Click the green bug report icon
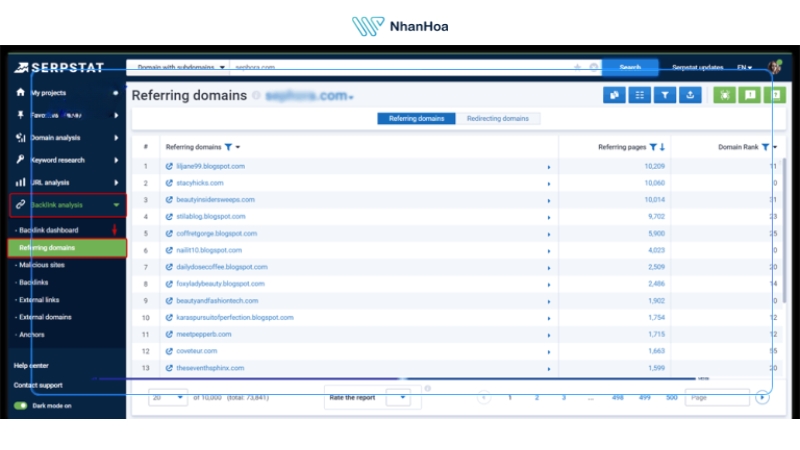800x450 pixels. point(724,95)
